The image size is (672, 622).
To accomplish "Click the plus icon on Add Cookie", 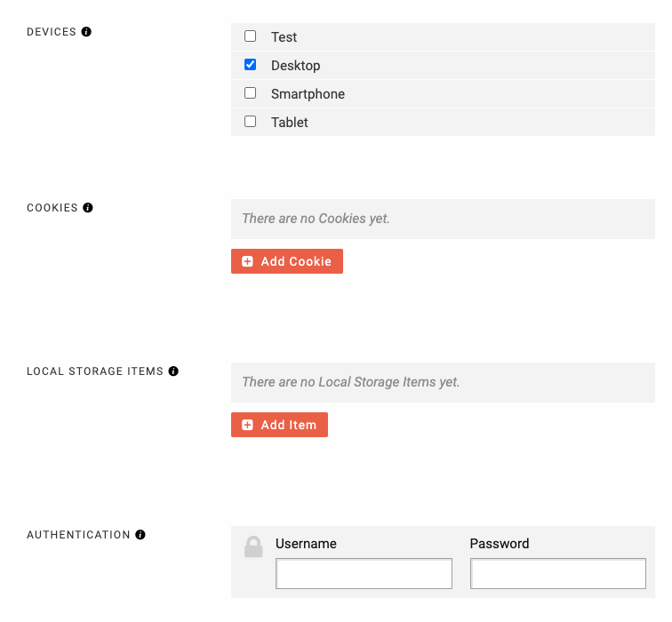I will tap(247, 261).
